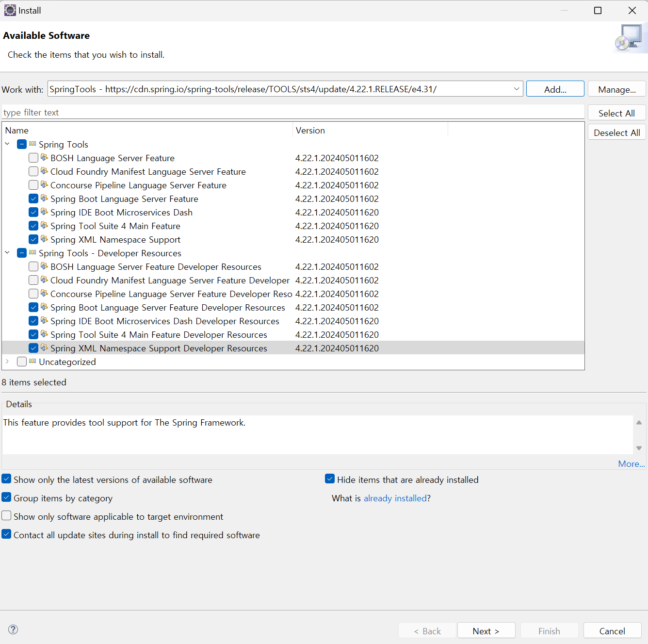Click the Spring XML Namespace Support feature icon

[x=44, y=239]
